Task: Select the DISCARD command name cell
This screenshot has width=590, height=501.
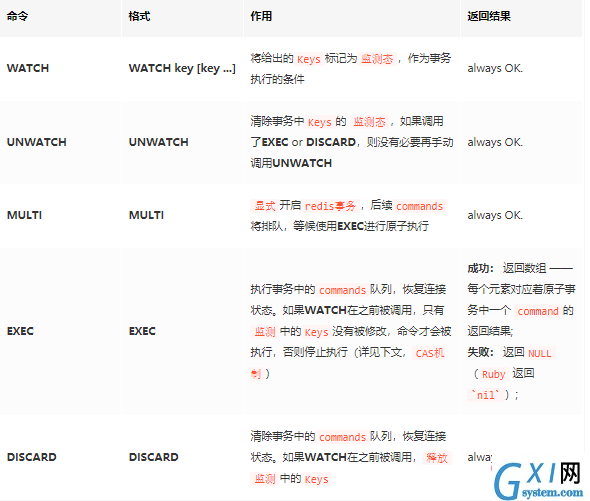Action: (32, 457)
